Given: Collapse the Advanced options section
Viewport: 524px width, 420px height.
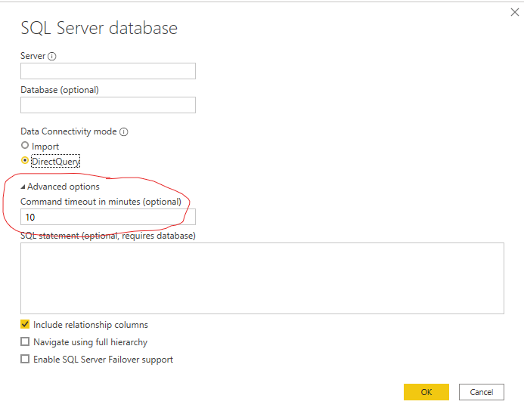Looking at the screenshot, I should pyautogui.click(x=23, y=187).
